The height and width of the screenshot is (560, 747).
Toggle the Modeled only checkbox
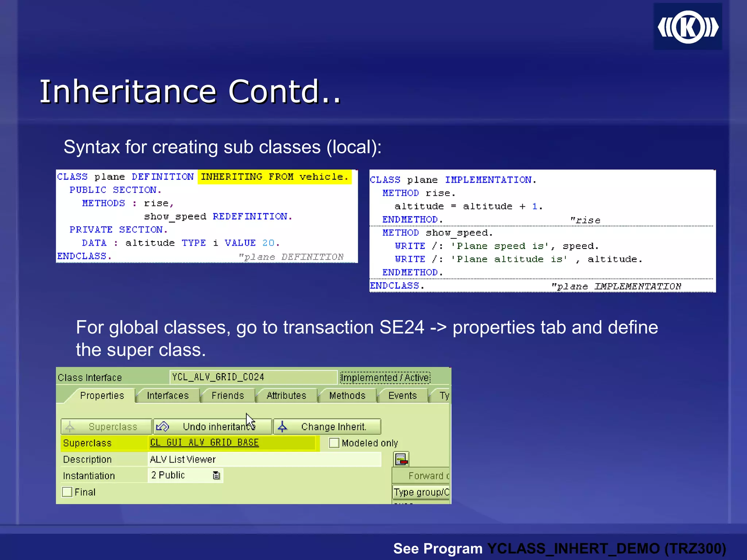[x=334, y=443]
